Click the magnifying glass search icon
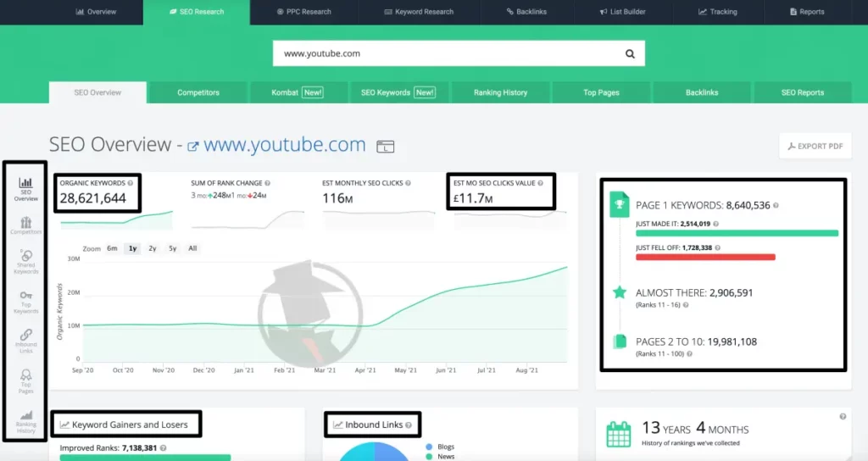The height and width of the screenshot is (461, 868). (x=630, y=53)
